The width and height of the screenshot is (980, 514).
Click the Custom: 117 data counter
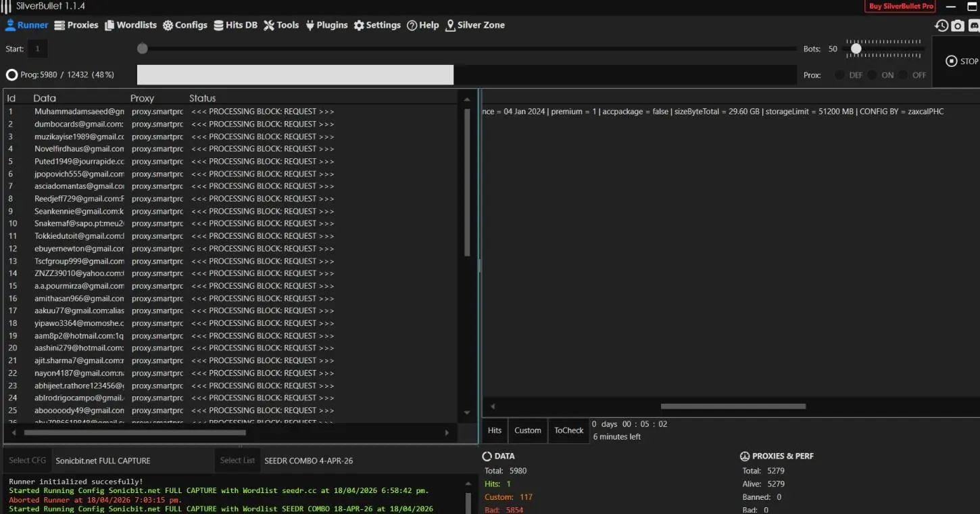(509, 497)
